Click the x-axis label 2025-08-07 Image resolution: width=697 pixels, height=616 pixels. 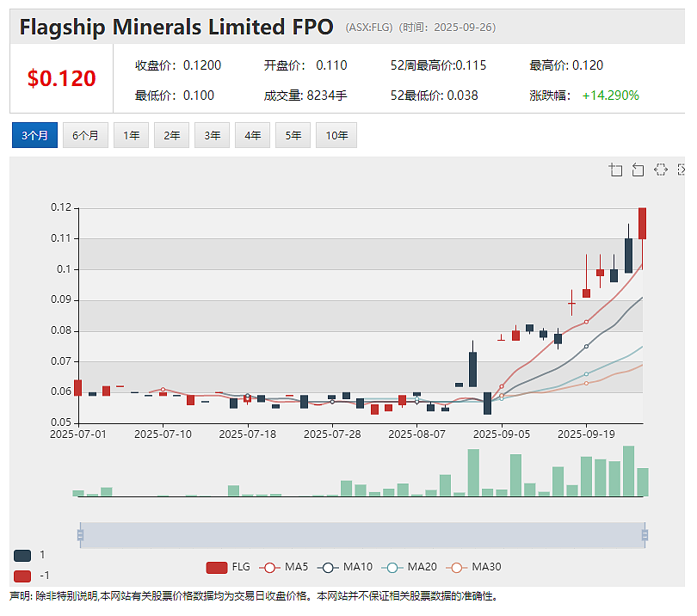[417, 434]
